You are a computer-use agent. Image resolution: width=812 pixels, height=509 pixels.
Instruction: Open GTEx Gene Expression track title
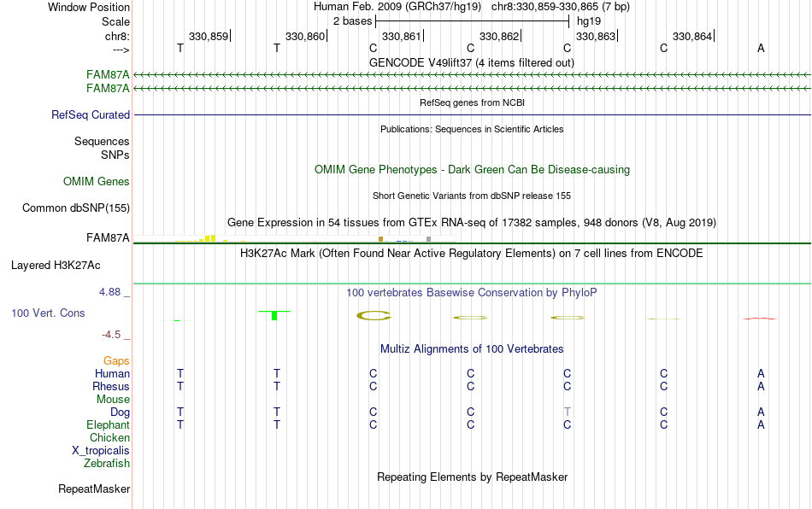click(x=472, y=222)
